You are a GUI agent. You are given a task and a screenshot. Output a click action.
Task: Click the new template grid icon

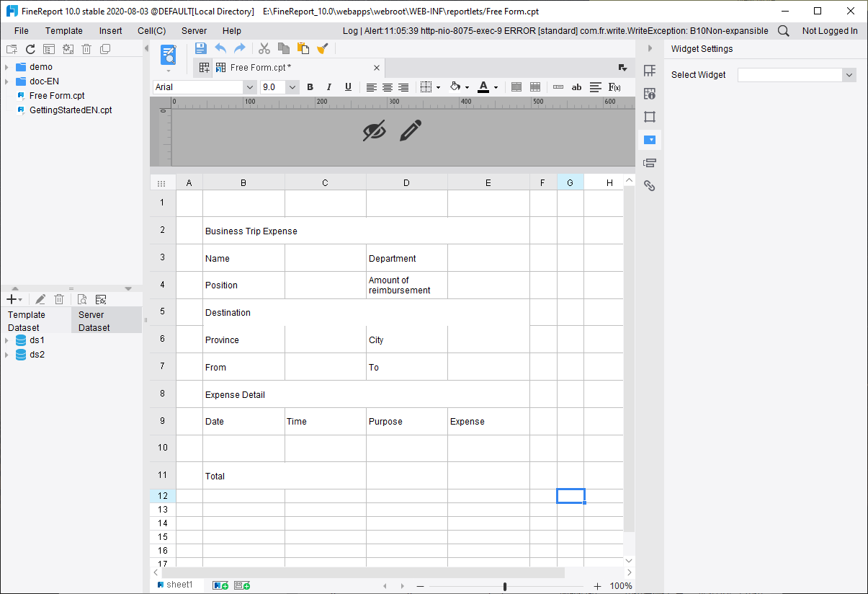coord(205,68)
